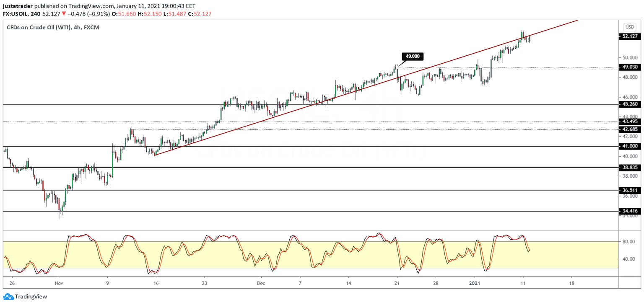Screen dimensions: 644x305
Task: Select the 49.000 price flag label
Action: (x=412, y=56)
